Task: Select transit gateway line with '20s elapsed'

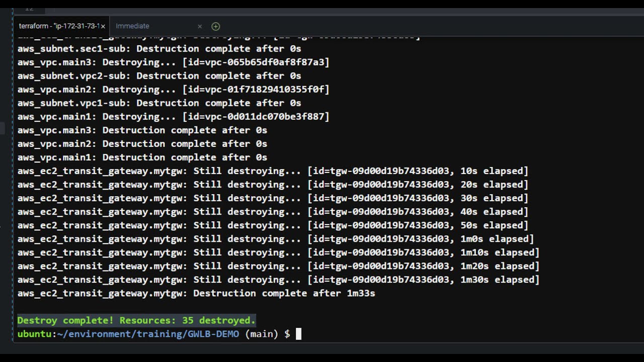Action: 273,185
